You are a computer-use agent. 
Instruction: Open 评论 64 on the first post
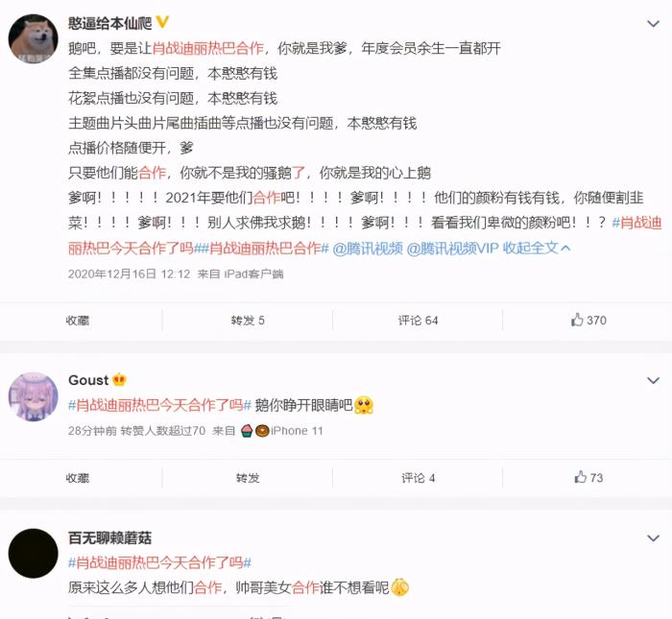[418, 321]
